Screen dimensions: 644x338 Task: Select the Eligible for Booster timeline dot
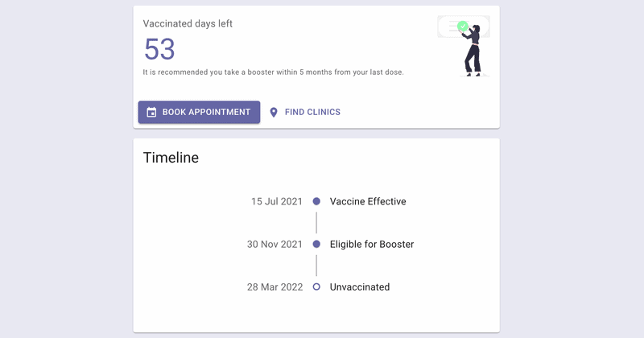tap(316, 244)
